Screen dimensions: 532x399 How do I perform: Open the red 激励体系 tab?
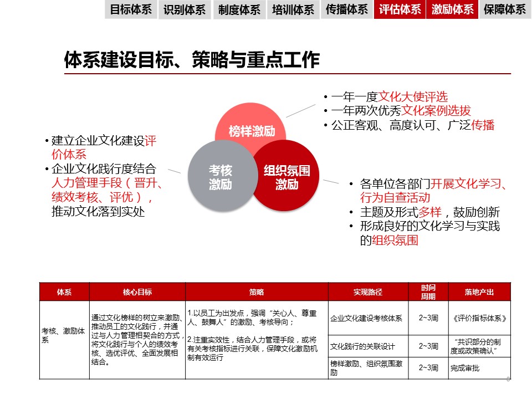[452, 10]
